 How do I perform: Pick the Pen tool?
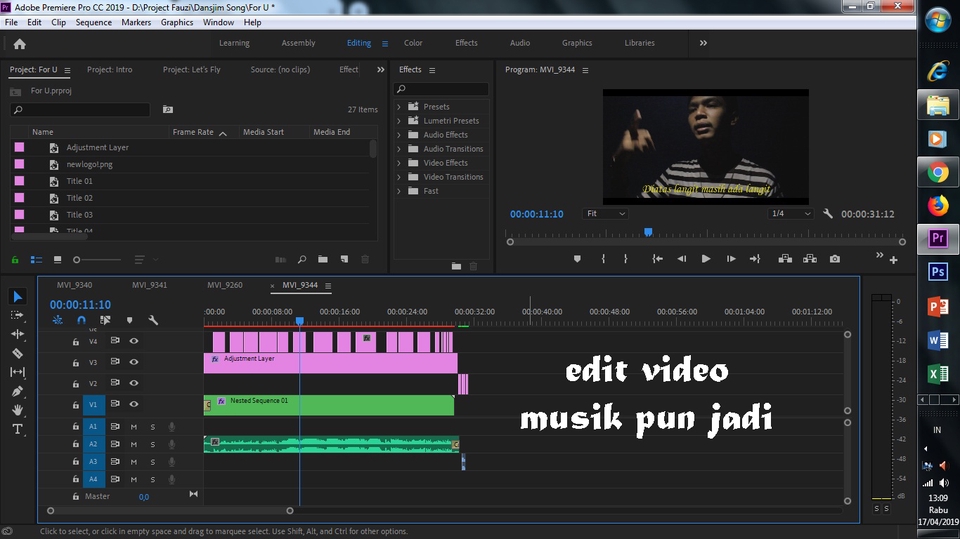click(17, 391)
